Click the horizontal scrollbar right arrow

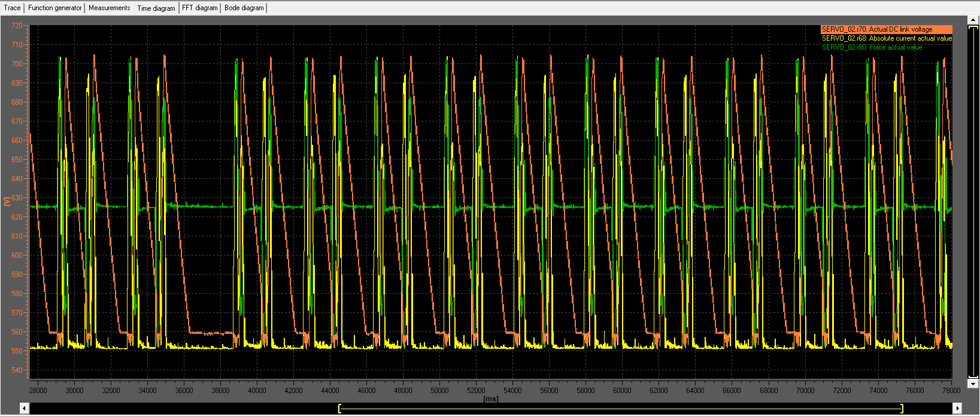click(957, 408)
